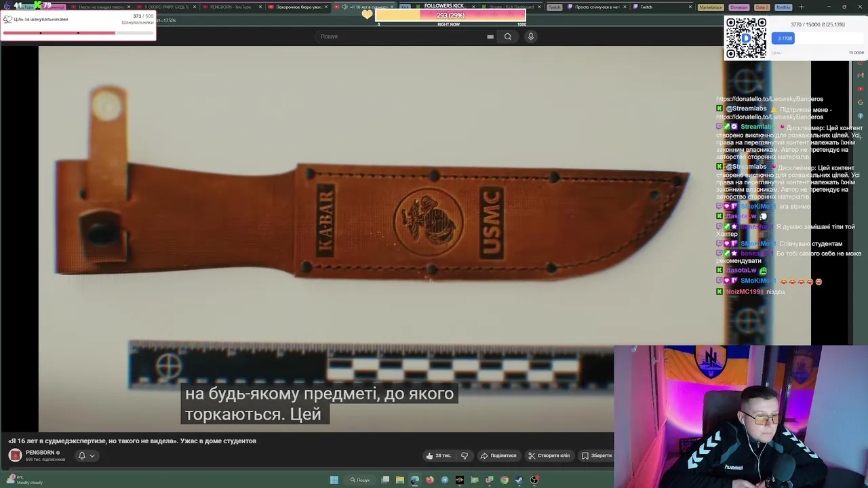
Task: Close the PENGBORN - YouTube tab
Action: pyautogui.click(x=260, y=7)
